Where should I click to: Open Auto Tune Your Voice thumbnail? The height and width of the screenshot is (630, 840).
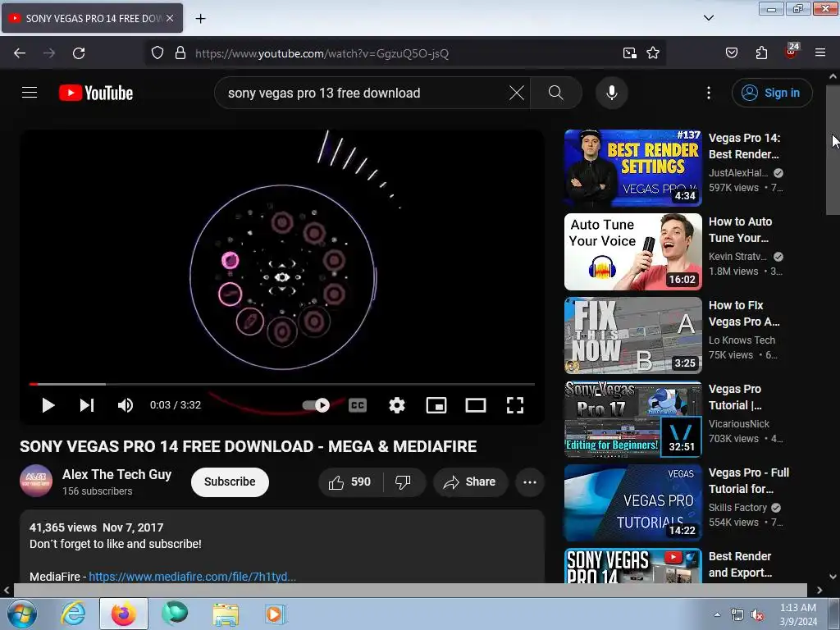(x=632, y=252)
